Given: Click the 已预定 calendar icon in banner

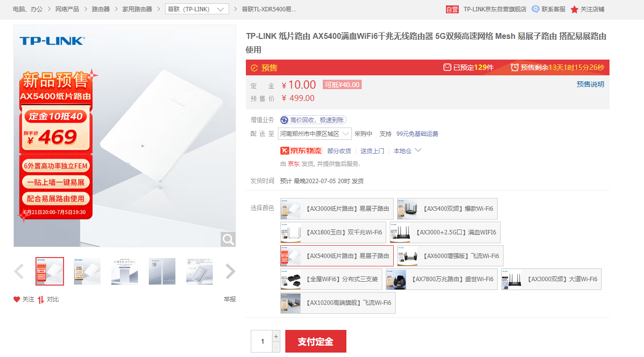Looking at the screenshot, I should [x=447, y=67].
